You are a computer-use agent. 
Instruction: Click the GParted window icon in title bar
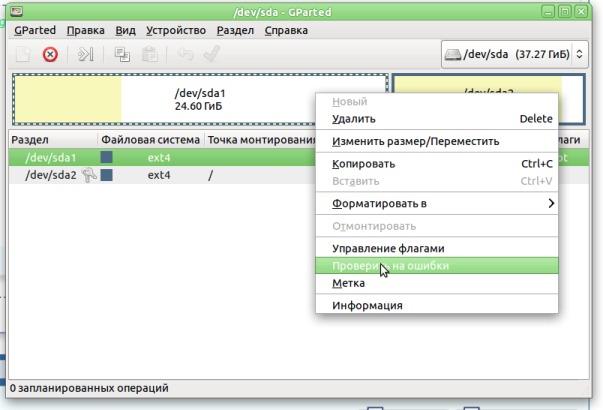pos(17,12)
